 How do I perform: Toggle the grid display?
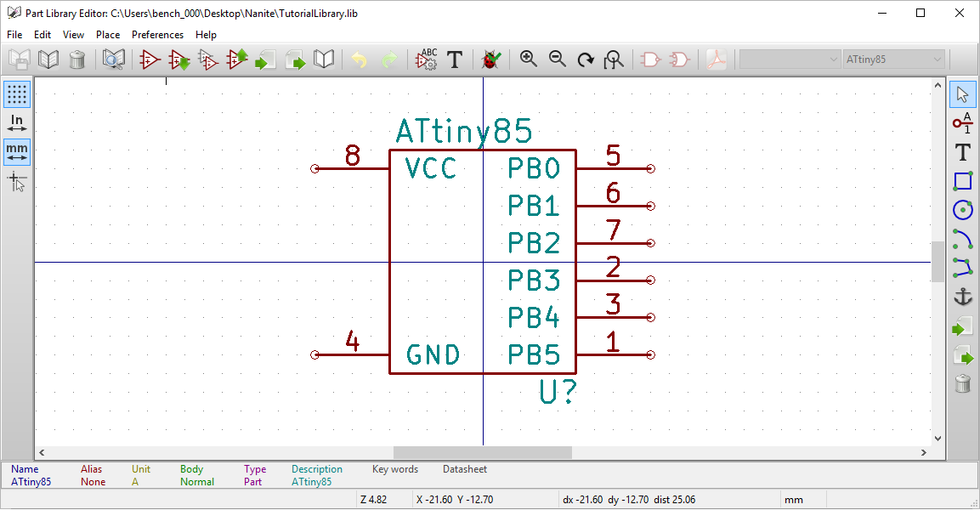point(16,93)
